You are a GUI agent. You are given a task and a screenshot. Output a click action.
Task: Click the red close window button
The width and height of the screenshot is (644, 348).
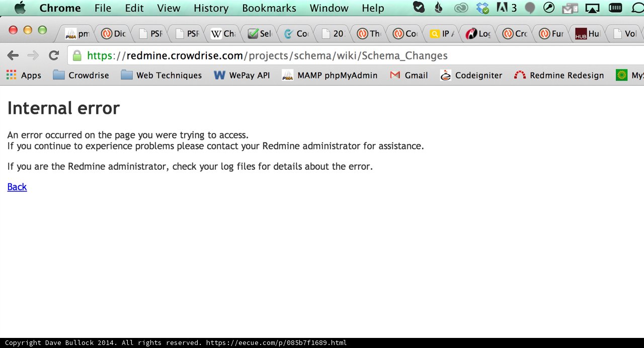pyautogui.click(x=13, y=30)
